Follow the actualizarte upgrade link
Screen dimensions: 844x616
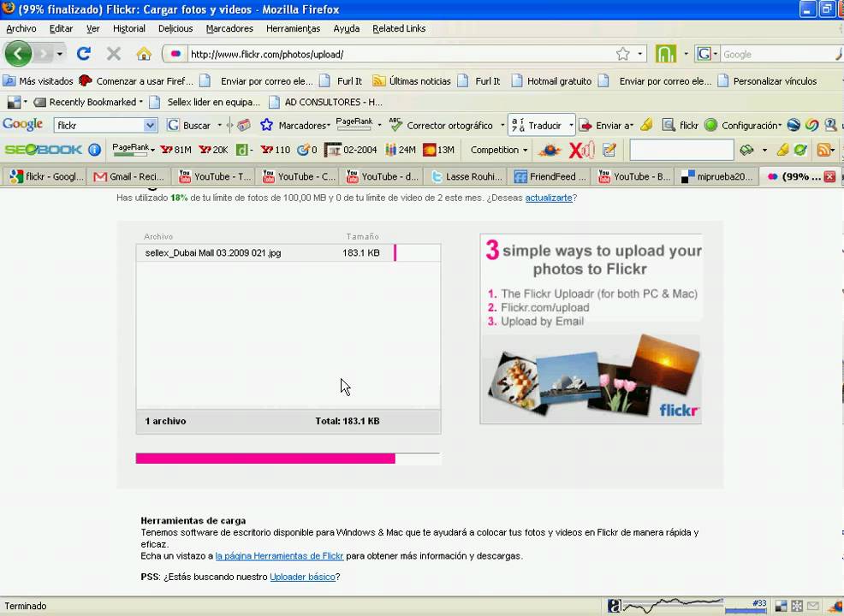click(549, 198)
